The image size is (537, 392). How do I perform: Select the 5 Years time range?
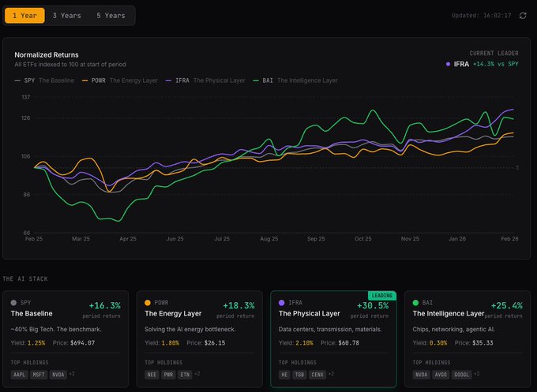click(111, 15)
